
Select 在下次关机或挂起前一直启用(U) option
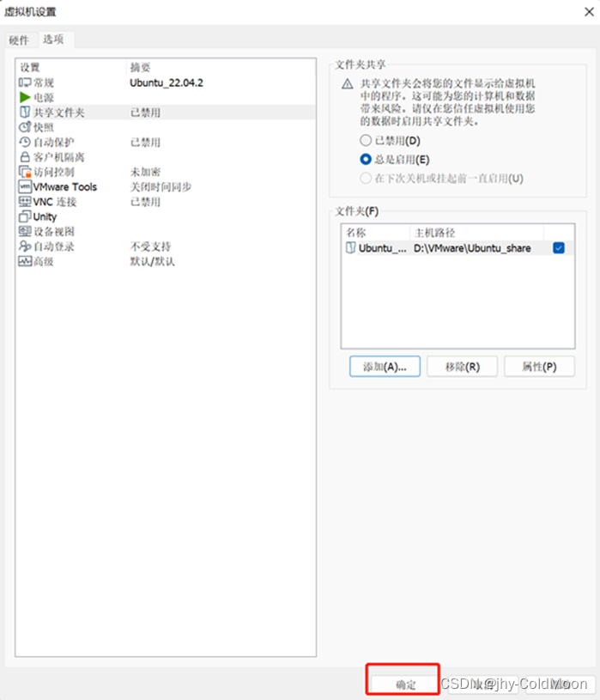pos(366,179)
